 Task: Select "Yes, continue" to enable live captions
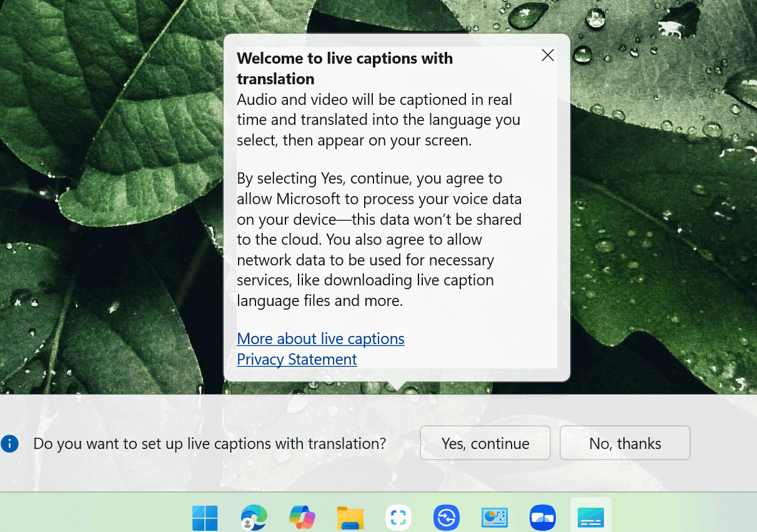pos(485,443)
